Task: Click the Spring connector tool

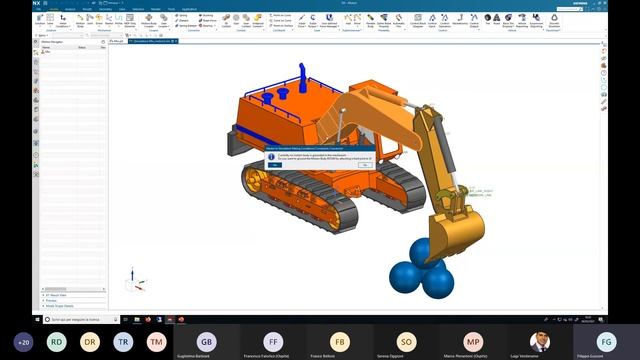Action: tap(181, 16)
